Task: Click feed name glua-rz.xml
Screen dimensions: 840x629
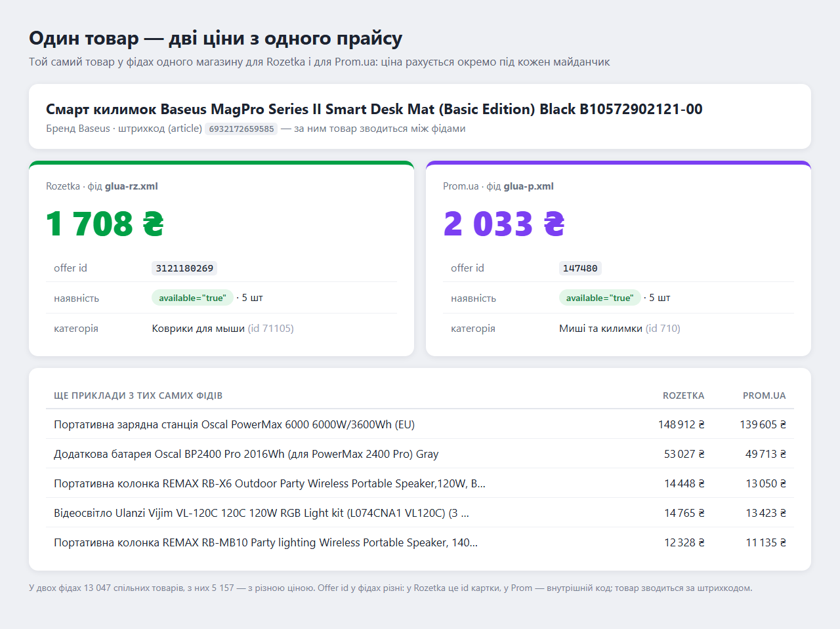Action: pyautogui.click(x=131, y=186)
